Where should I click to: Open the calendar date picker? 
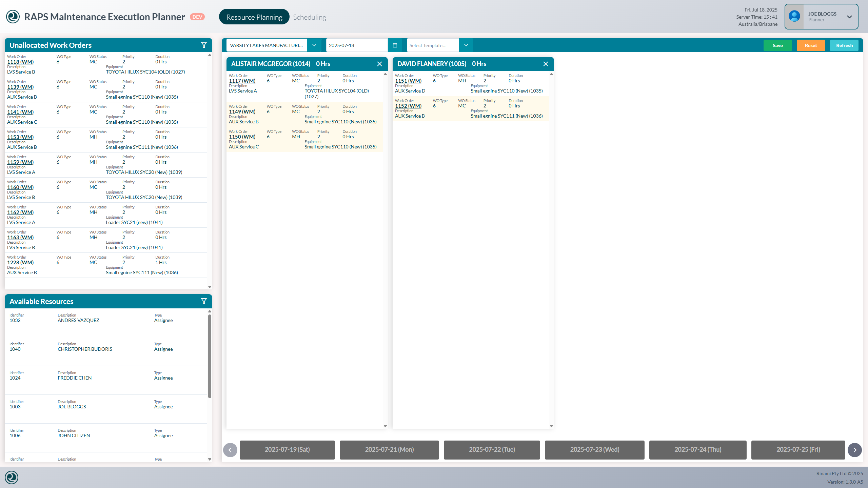click(x=394, y=45)
